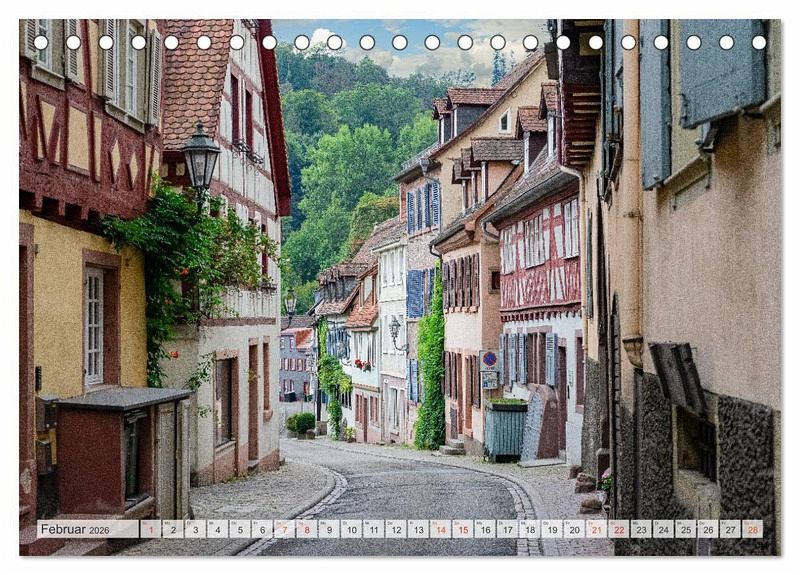Image resolution: width=800 pixels, height=575 pixels.
Task: Click the first binding hole at top left
Action: tap(40, 42)
